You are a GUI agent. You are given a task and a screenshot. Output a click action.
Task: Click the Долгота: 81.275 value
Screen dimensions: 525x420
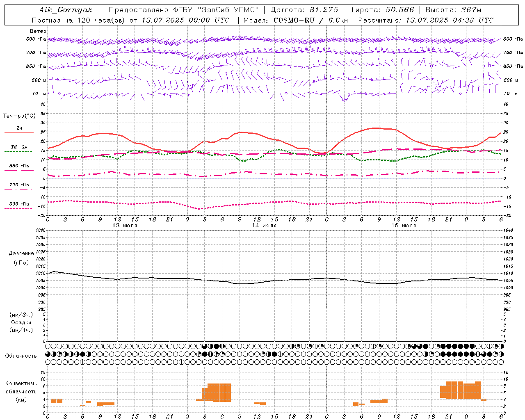coord(304,10)
